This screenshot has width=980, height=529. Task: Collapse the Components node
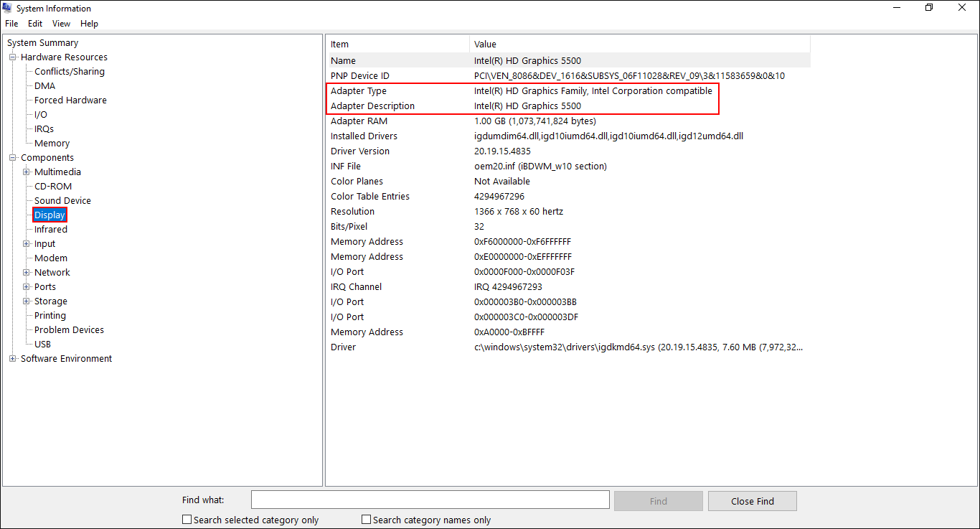12,158
